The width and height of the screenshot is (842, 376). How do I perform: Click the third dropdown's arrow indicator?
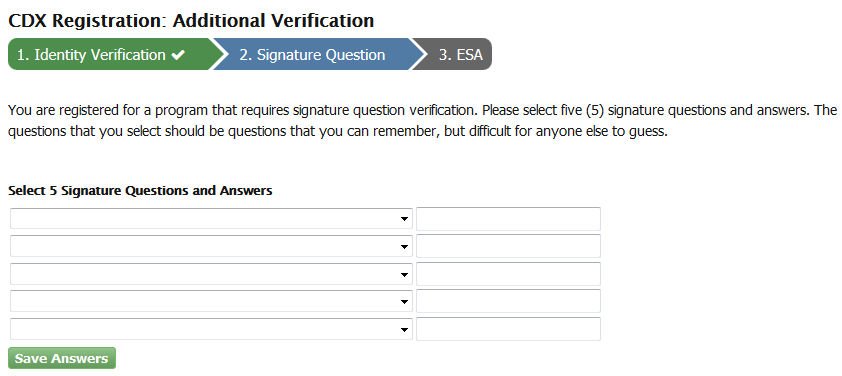click(404, 274)
